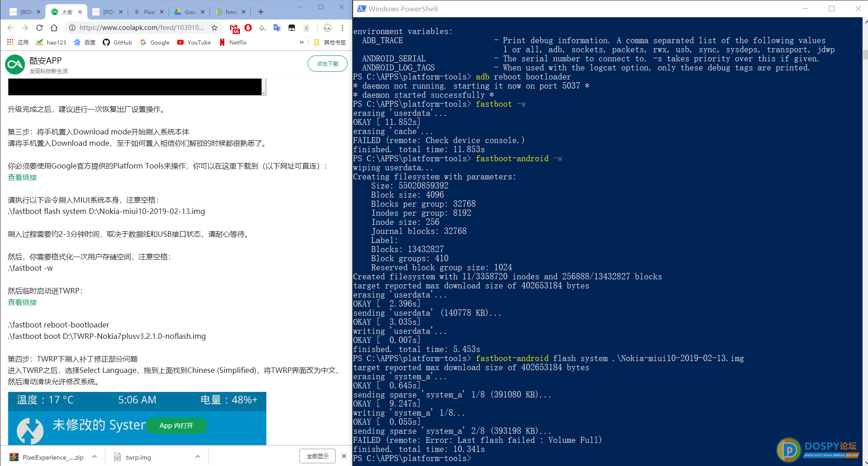Viewport: 868px width, 466px height.
Task: Click the Chrome address bar URL
Action: pos(141,28)
